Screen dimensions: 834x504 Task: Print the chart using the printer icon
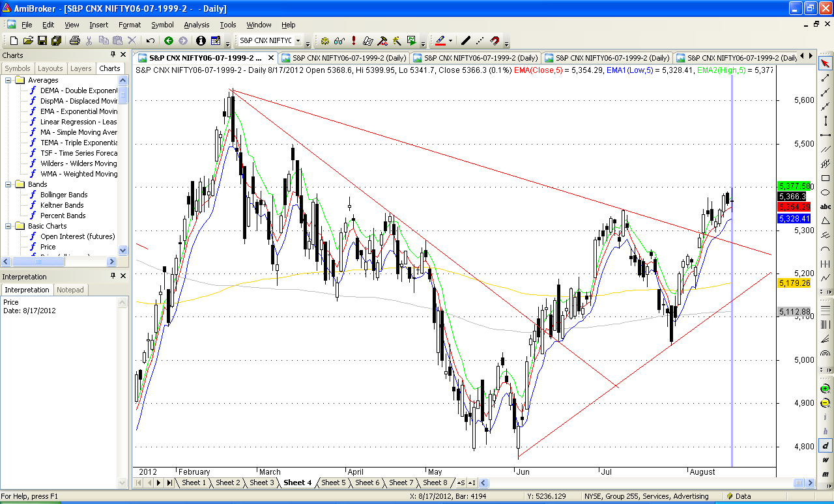pyautogui.click(x=74, y=40)
